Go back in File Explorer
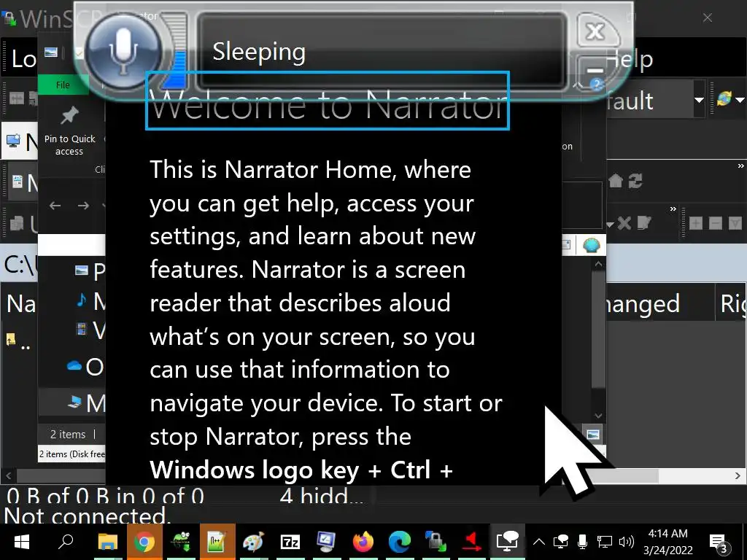 (x=55, y=206)
